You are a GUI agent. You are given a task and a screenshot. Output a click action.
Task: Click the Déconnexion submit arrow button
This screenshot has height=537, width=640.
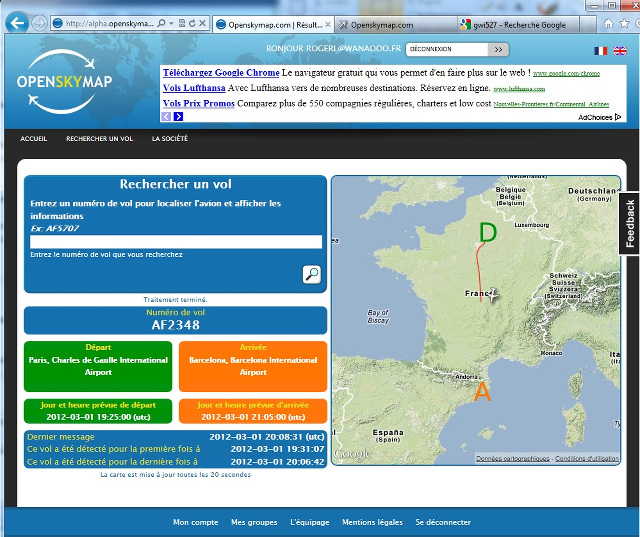pos(498,49)
